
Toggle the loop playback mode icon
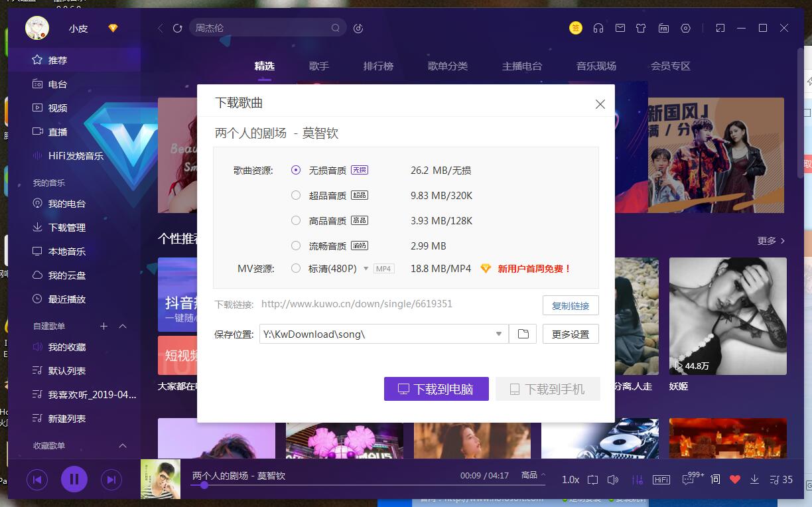[x=593, y=479]
